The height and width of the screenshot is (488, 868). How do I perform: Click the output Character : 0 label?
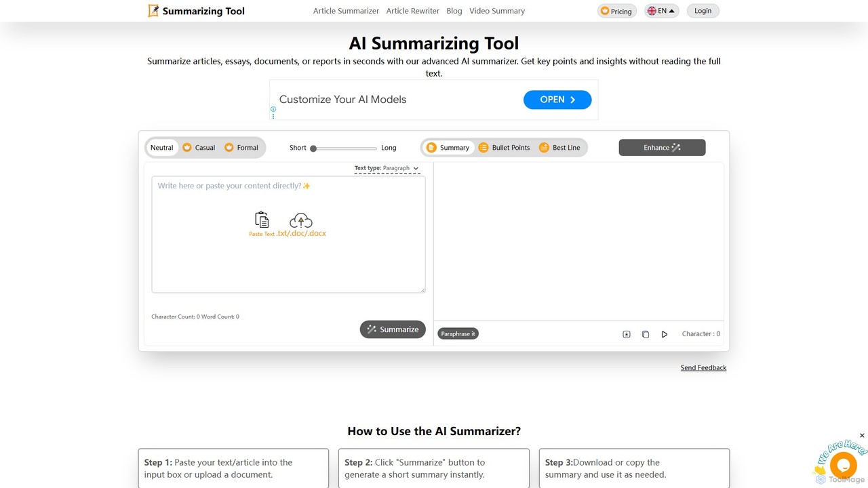701,334
